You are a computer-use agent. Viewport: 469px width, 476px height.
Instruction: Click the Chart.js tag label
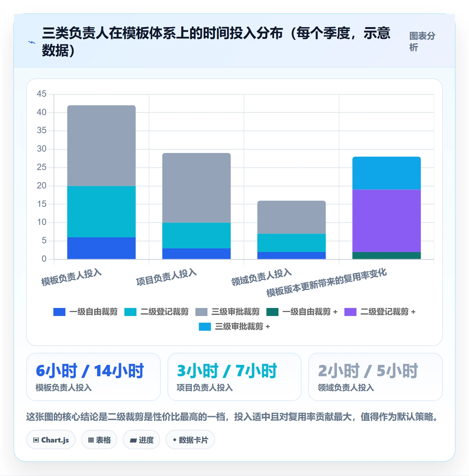(x=55, y=440)
